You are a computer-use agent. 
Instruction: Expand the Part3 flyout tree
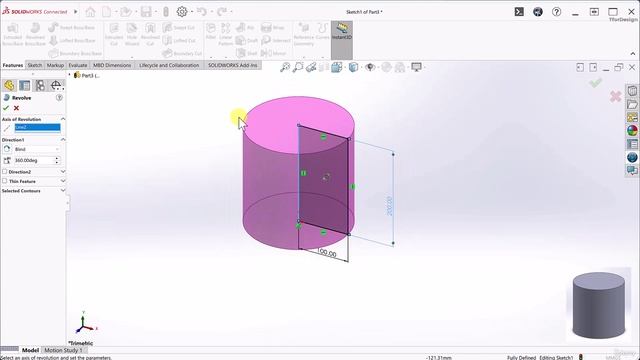click(69, 75)
